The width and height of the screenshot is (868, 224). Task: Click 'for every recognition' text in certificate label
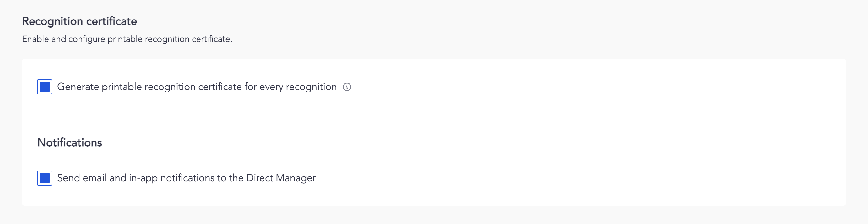pos(290,87)
